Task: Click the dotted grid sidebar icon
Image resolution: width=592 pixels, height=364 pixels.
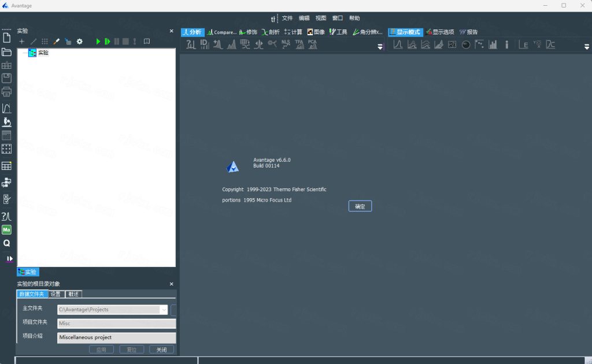Action: 6,149
